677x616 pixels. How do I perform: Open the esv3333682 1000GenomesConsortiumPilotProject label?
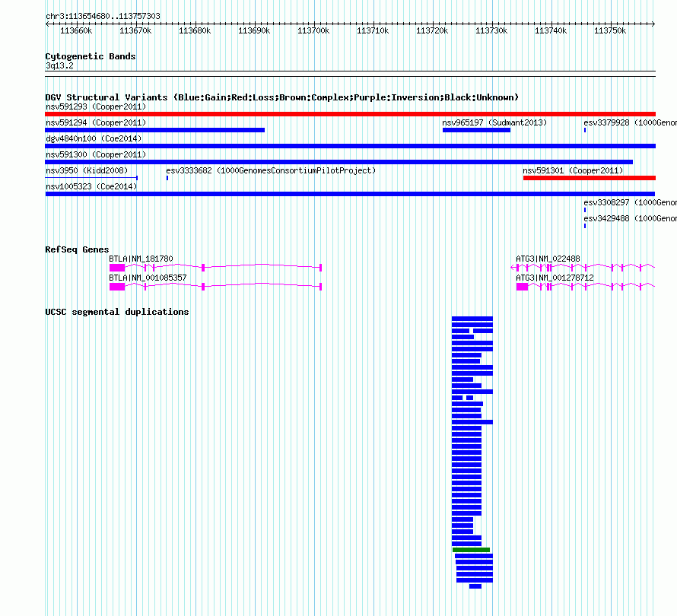pos(271,170)
